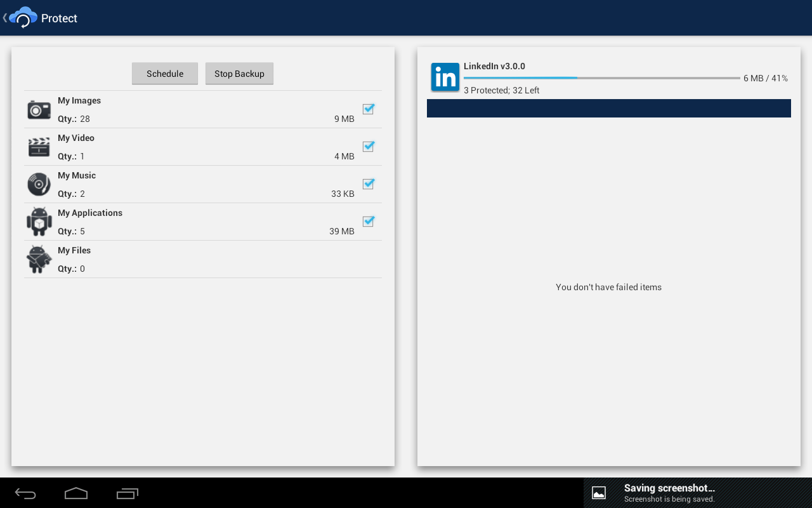Uncheck the My Music checkbox
Image resolution: width=812 pixels, height=508 pixels.
368,184
